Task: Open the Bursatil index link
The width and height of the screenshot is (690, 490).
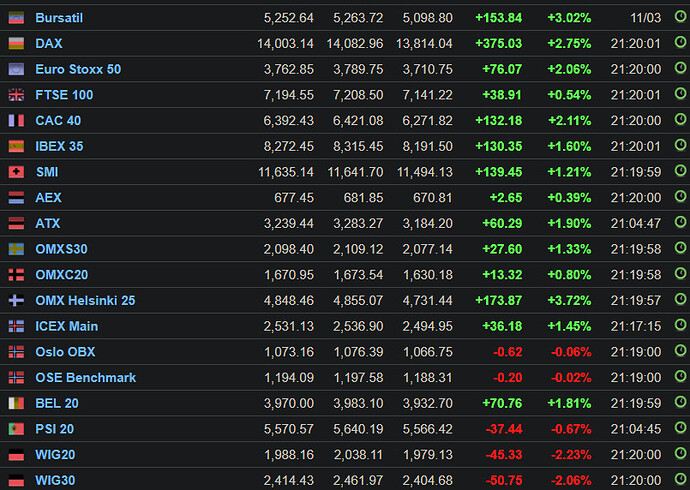Action: tap(59, 18)
